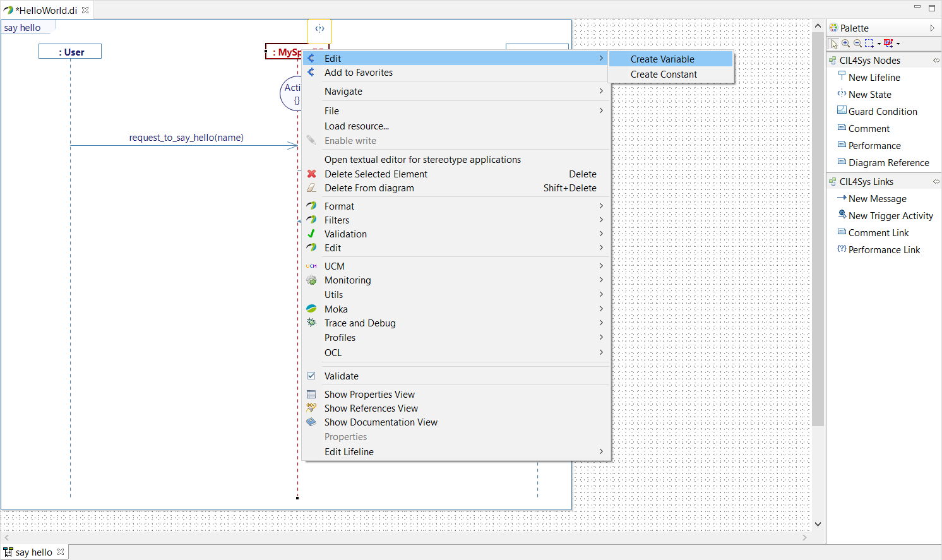Click the Zoom In palette tool
The width and height of the screenshot is (942, 560).
tap(846, 44)
